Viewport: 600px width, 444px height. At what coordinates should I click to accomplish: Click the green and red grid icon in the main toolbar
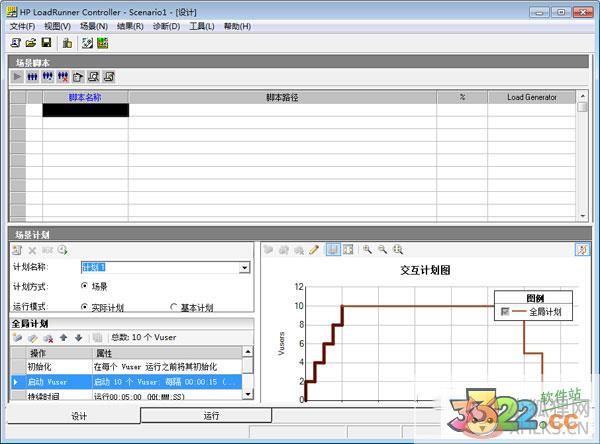click(x=103, y=43)
